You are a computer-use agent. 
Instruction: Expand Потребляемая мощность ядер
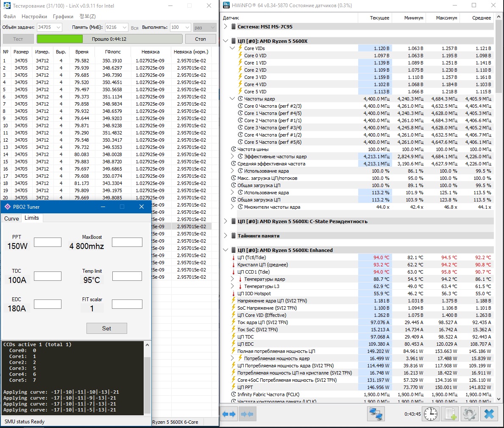(232, 358)
